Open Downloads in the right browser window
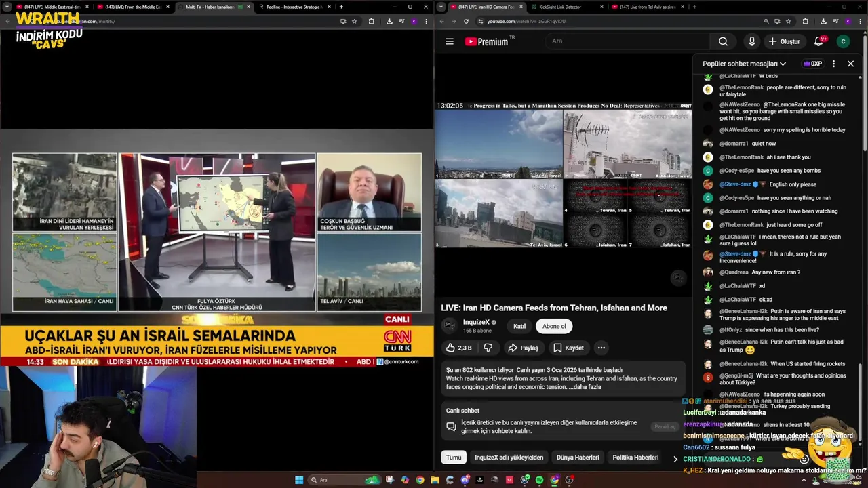This screenshot has width=868, height=488. pyautogui.click(x=823, y=21)
